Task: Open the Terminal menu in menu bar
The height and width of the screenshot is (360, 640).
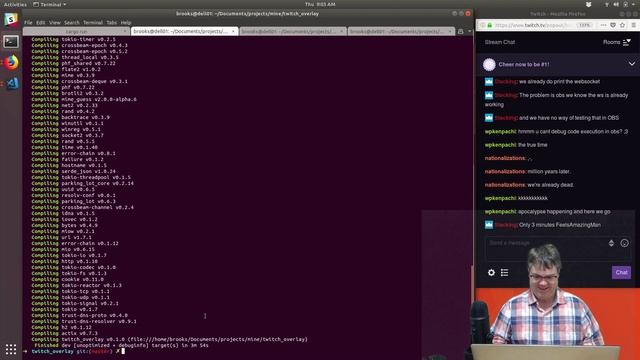Action: click(93, 22)
